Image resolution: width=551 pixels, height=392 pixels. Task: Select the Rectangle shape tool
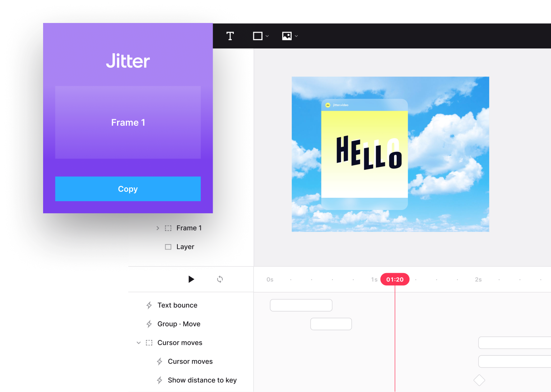point(258,36)
